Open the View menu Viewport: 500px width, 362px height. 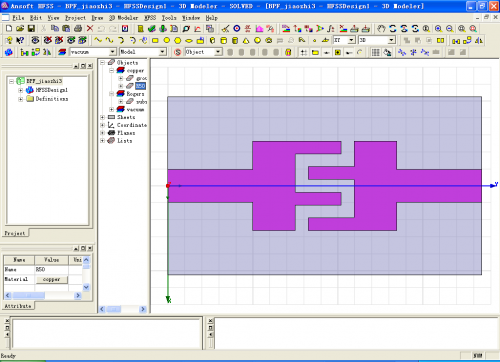[x=53, y=18]
